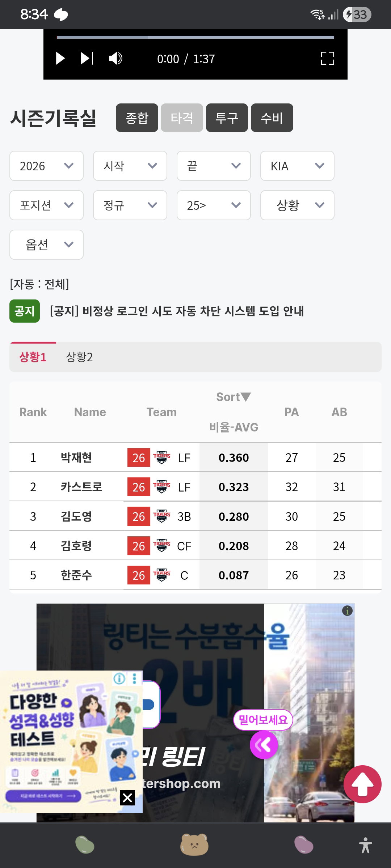Select the 투구 category tab
The width and height of the screenshot is (391, 868).
click(227, 118)
